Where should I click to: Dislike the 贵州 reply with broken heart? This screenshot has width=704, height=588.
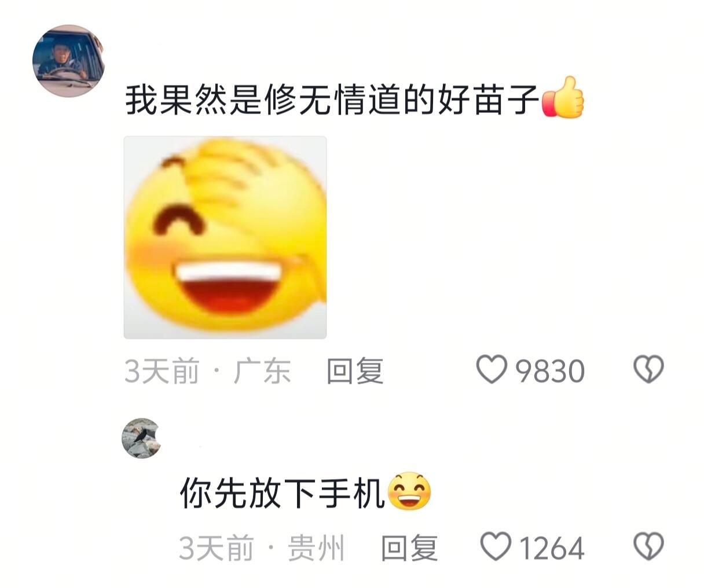tap(648, 547)
